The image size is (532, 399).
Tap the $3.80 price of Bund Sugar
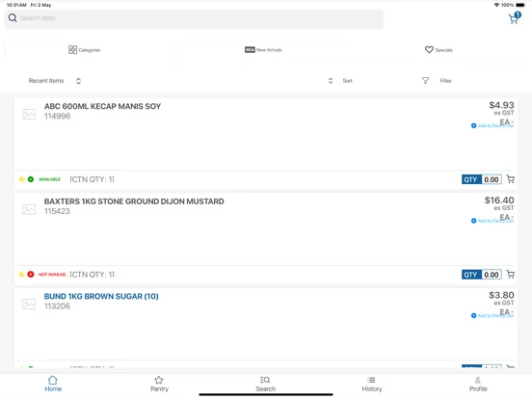501,295
